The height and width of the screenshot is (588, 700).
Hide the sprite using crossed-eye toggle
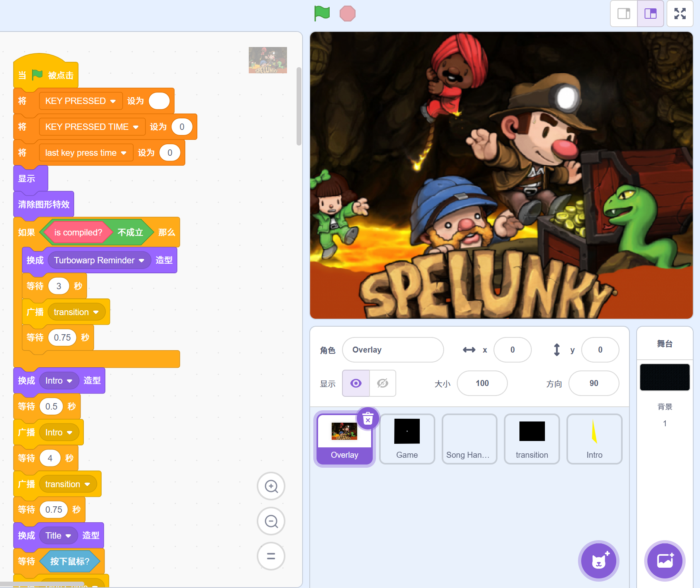click(x=383, y=383)
